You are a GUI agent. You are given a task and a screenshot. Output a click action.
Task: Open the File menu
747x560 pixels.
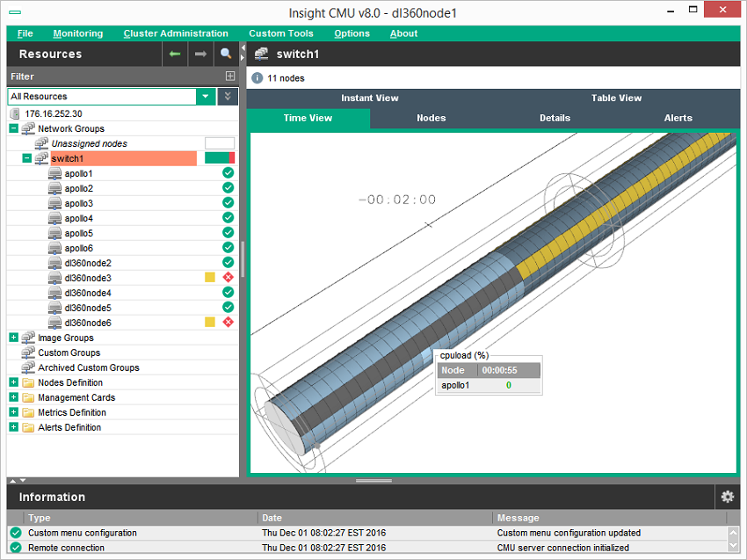pos(25,33)
